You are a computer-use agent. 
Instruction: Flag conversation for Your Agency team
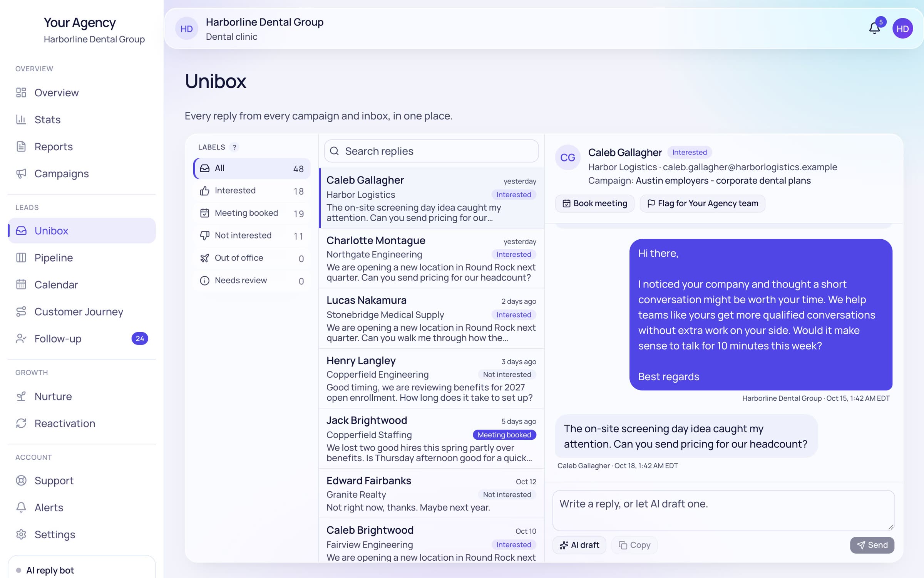tap(703, 203)
